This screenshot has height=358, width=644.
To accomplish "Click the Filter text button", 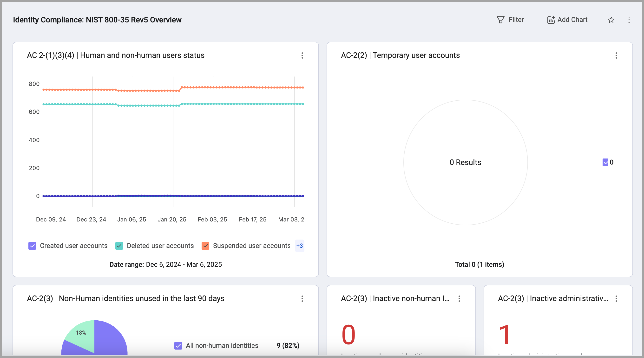I will (x=516, y=20).
